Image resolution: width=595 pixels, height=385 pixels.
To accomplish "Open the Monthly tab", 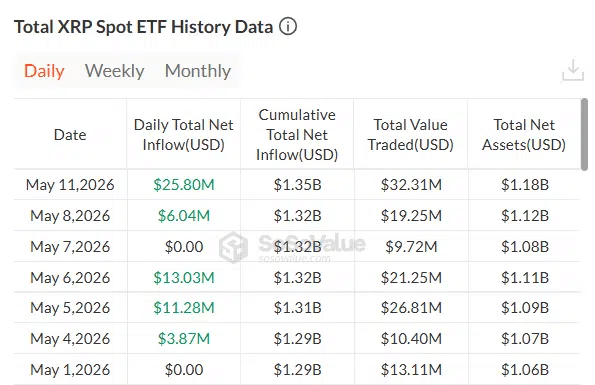I will coord(198,71).
